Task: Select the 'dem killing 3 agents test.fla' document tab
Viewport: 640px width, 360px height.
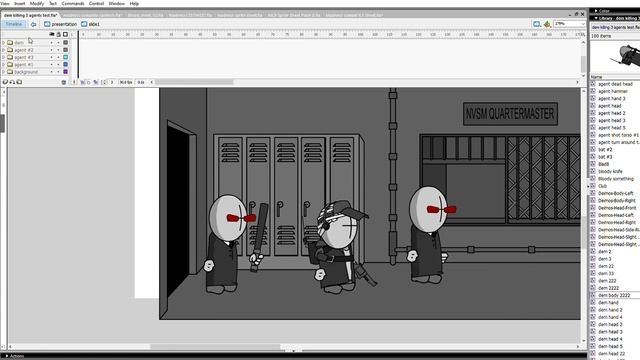Action: [31, 15]
